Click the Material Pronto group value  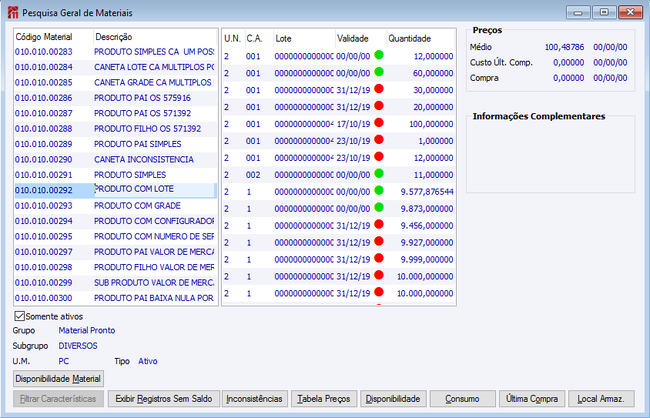point(87,331)
